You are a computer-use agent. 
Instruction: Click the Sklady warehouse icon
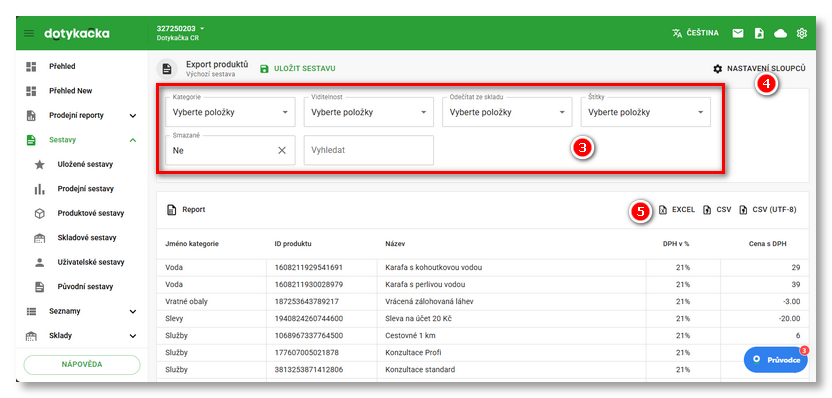point(31,336)
